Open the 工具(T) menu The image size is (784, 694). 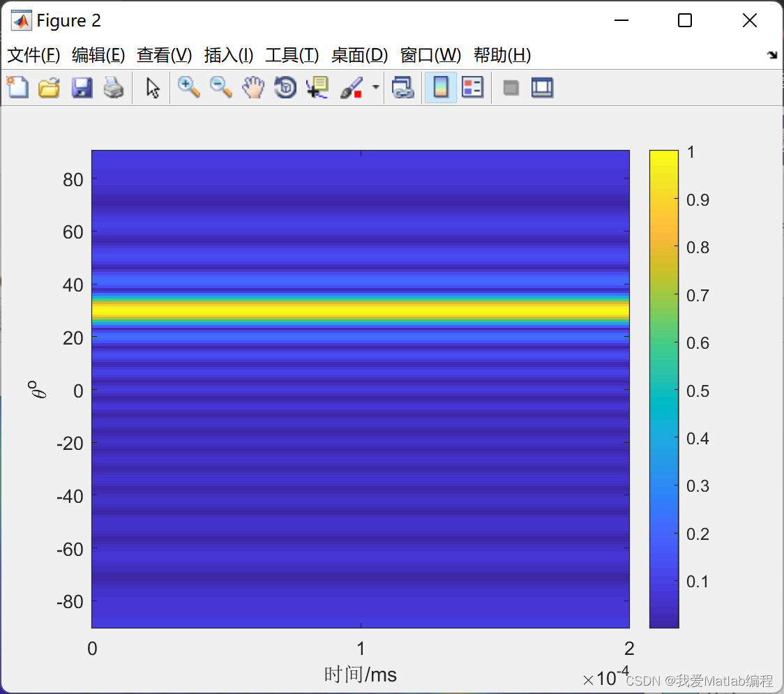click(292, 55)
